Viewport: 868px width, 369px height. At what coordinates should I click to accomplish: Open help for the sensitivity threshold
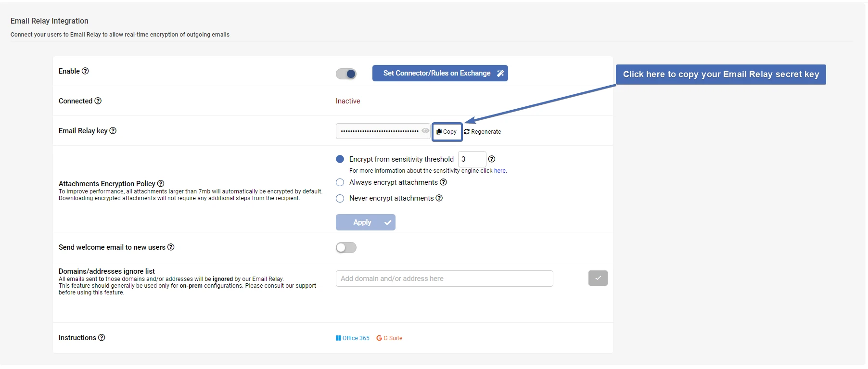click(492, 159)
